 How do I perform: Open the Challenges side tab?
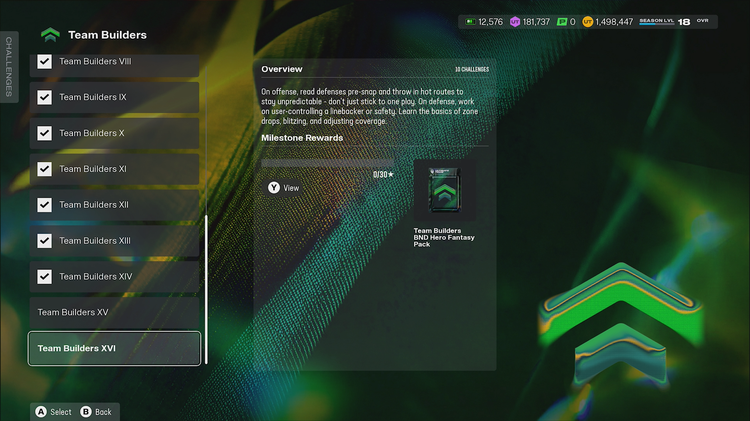(x=9, y=67)
